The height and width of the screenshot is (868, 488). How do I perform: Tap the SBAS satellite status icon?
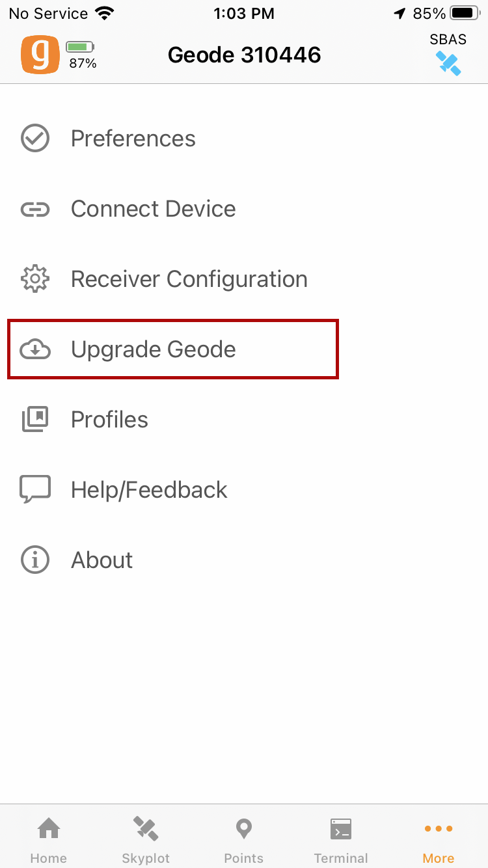coord(448,63)
